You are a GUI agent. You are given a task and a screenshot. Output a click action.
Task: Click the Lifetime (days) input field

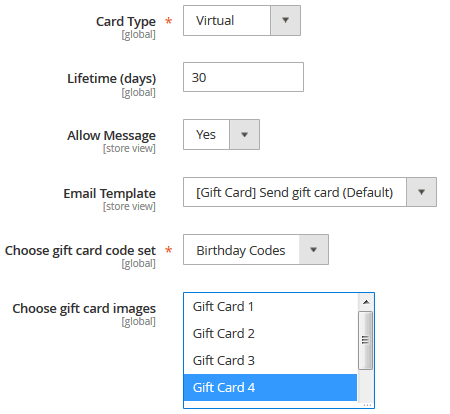tap(243, 77)
